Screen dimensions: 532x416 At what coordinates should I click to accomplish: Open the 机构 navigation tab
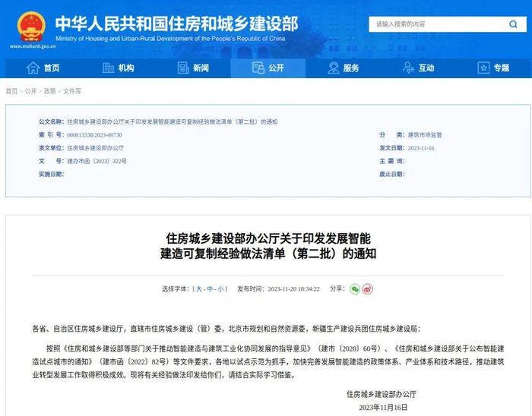pyautogui.click(x=118, y=68)
